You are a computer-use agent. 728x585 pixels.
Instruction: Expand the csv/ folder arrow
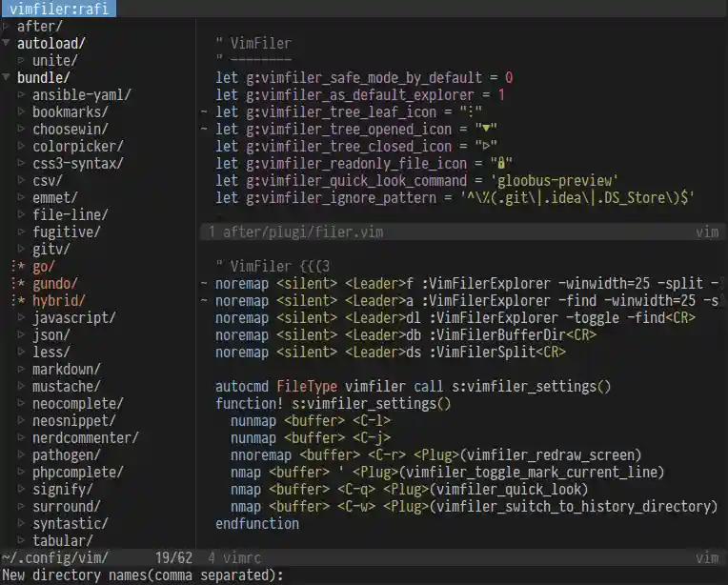click(x=21, y=180)
